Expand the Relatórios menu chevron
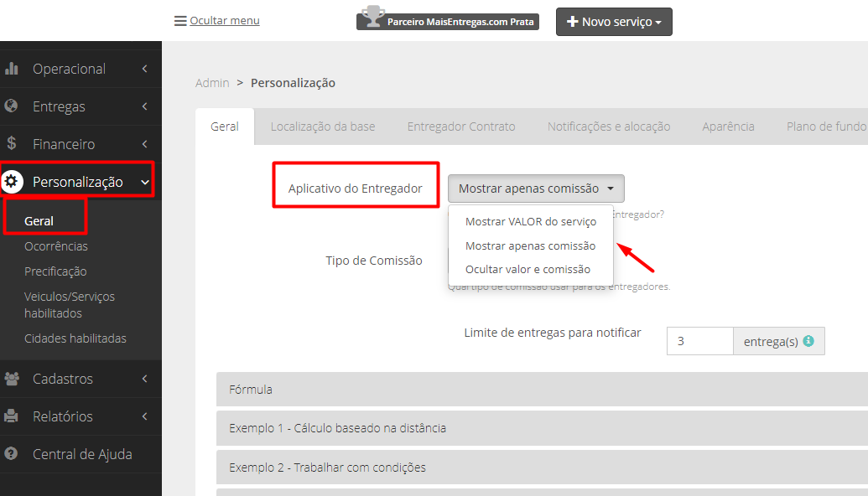This screenshot has width=868, height=496. pos(145,416)
